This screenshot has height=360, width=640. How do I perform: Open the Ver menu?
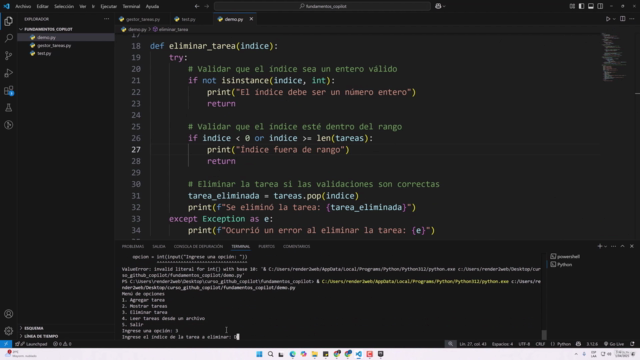click(x=82, y=6)
